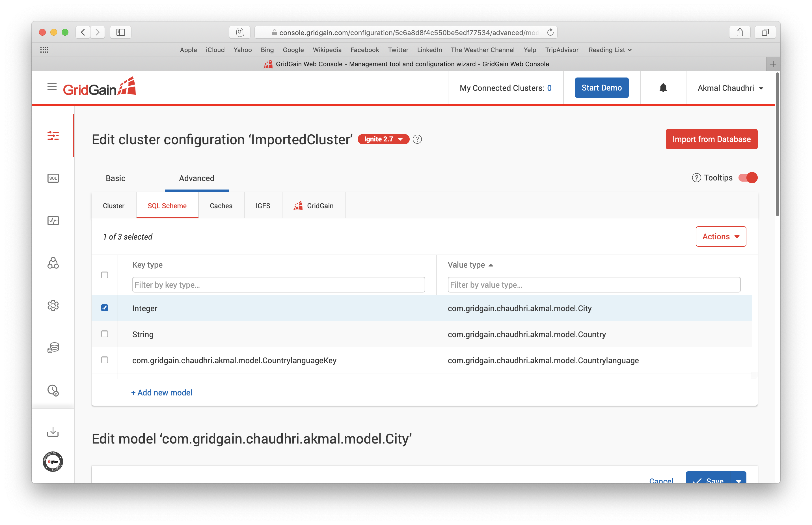Switch to the Caches tab
The height and width of the screenshot is (525, 812).
222,205
